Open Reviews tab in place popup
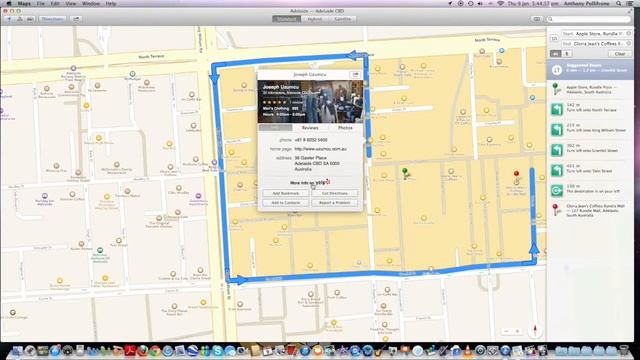The height and width of the screenshot is (360, 640). (x=310, y=128)
